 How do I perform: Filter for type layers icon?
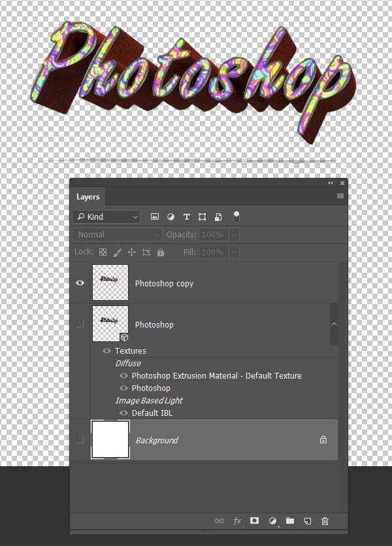pyautogui.click(x=187, y=217)
